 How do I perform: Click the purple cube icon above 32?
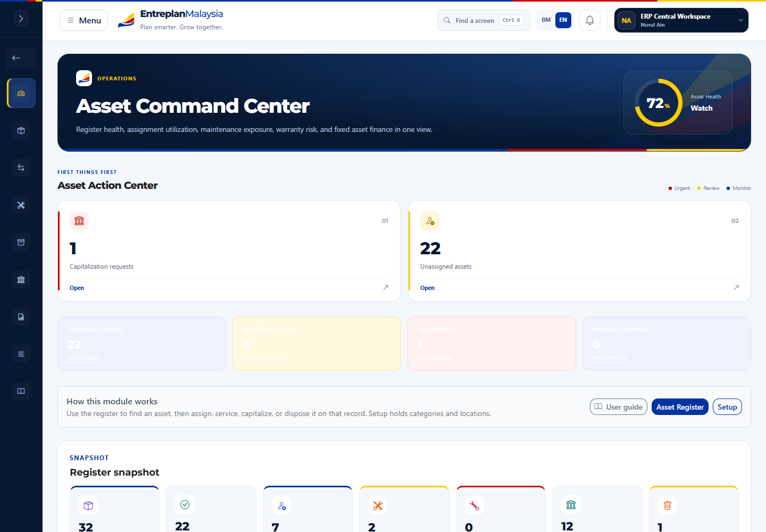88,505
